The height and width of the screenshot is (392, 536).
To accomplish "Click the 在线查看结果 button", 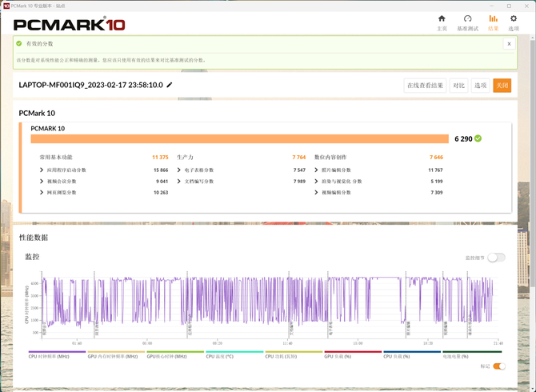I will [425, 86].
